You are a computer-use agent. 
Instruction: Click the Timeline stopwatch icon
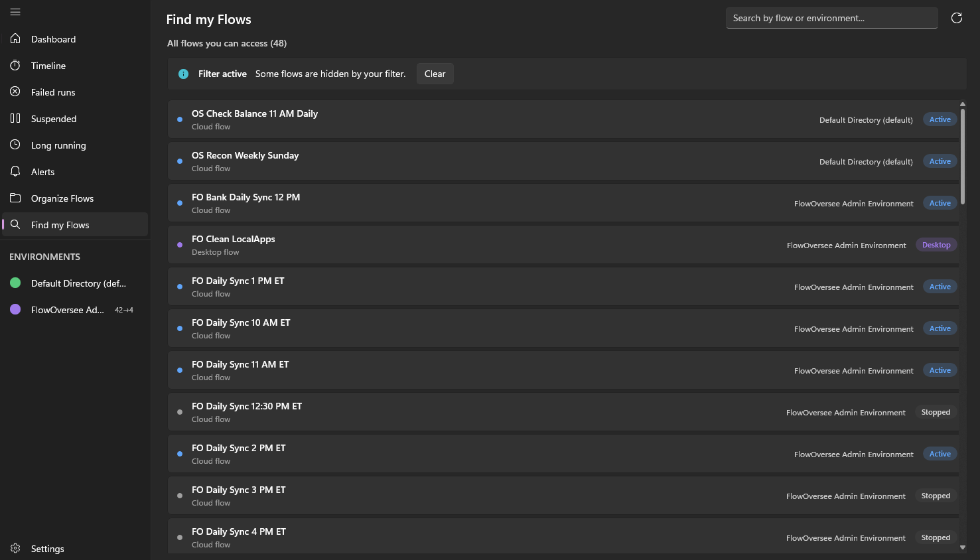(15, 65)
